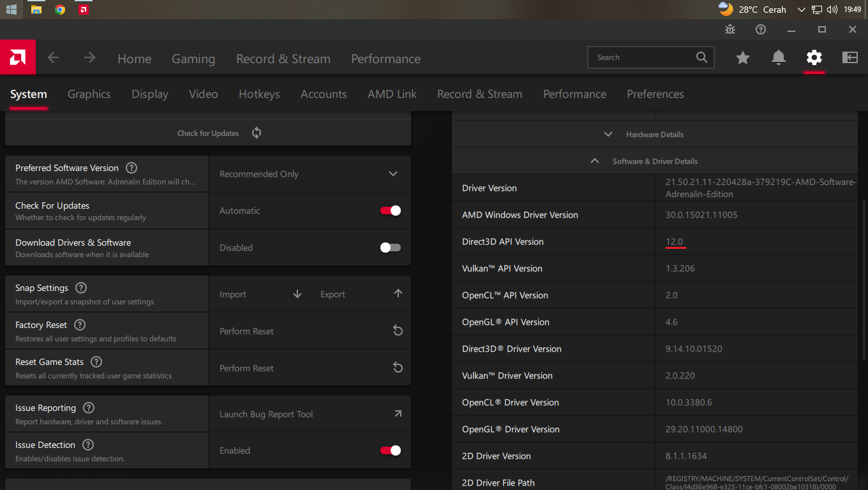Click Launch Bug Report Tool arrow icon

pos(398,413)
